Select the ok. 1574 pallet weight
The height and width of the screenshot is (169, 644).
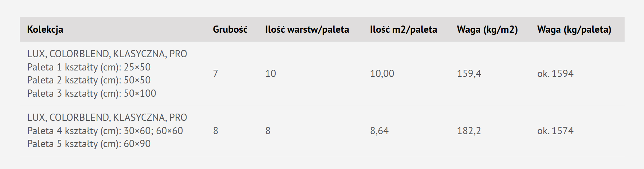click(x=555, y=131)
